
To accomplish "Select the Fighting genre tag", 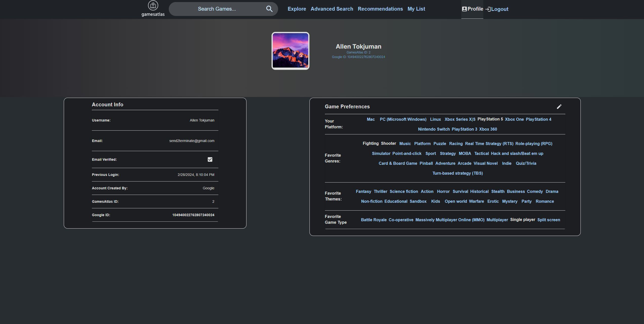I will pos(370,144).
